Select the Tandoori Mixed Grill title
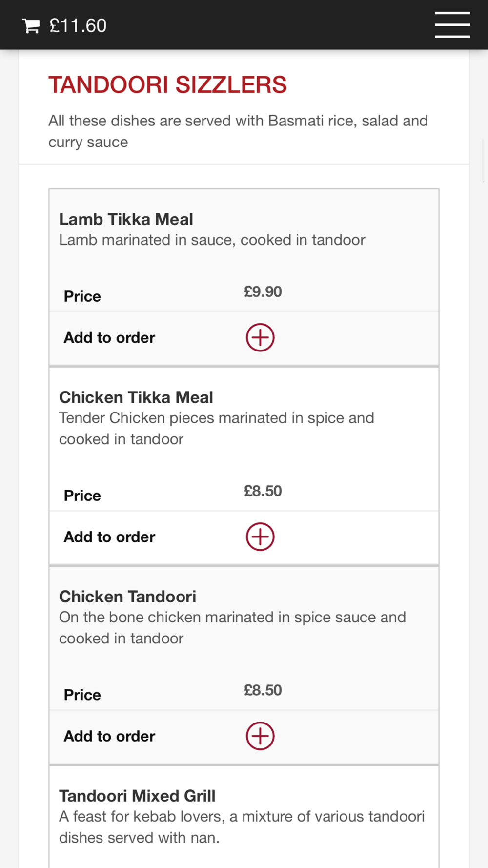Screen dimensions: 488x868 click(137, 796)
